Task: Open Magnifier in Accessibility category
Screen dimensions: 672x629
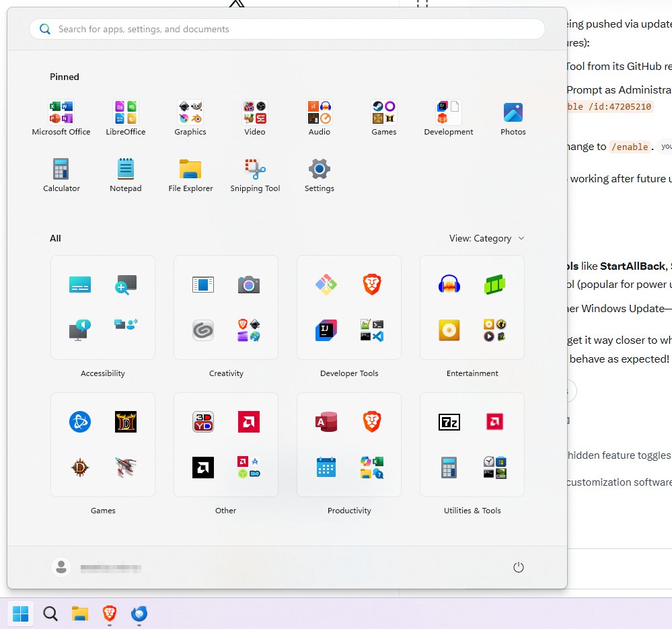Action: point(126,285)
